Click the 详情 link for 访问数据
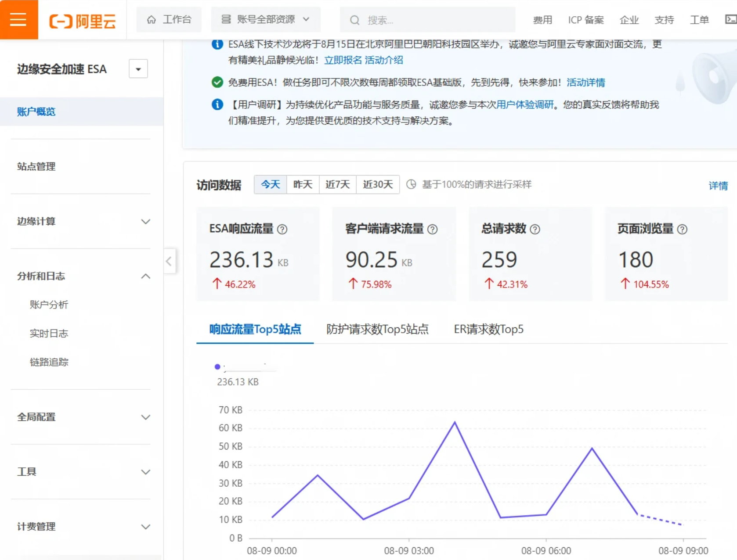Viewport: 737px width, 560px height. point(718,186)
